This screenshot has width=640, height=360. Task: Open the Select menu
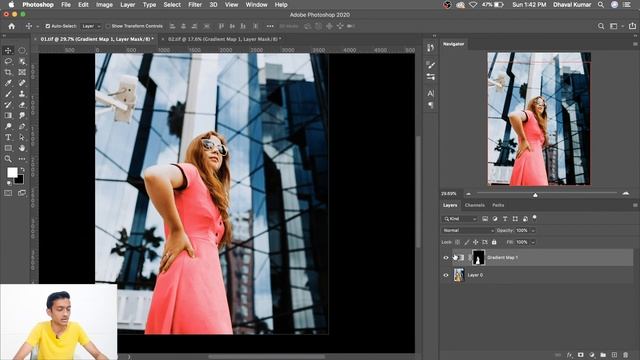pyautogui.click(x=172, y=5)
